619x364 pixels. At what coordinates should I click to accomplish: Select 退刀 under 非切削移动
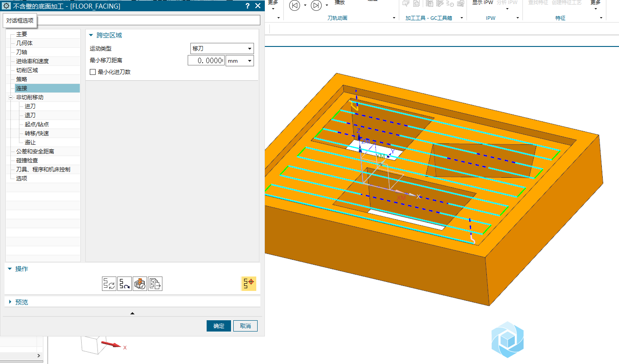pos(30,115)
